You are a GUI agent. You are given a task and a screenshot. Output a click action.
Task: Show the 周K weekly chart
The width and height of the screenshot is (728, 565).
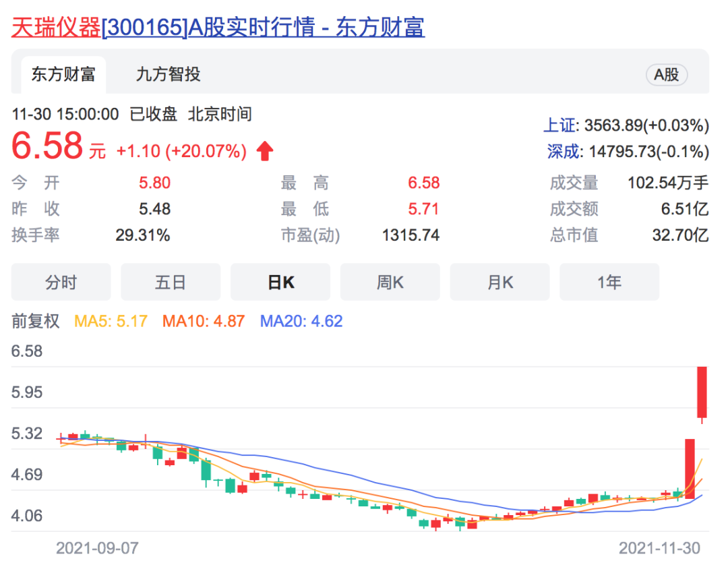coord(390,282)
